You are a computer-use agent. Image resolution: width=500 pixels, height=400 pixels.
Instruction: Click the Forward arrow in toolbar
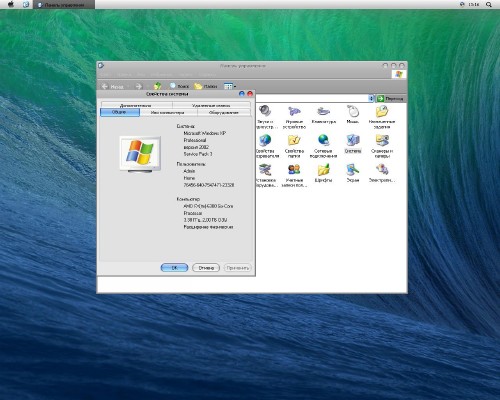139,86
